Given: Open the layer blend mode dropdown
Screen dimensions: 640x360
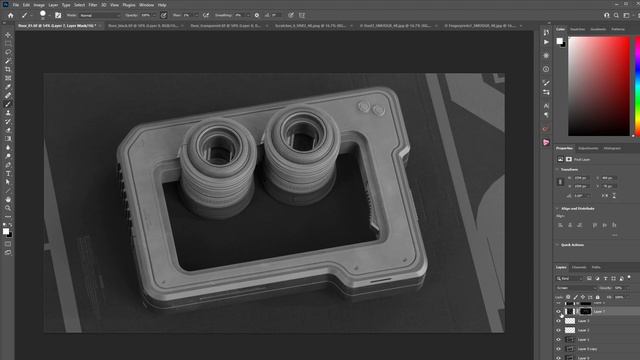Looking at the screenshot, I should 576,288.
